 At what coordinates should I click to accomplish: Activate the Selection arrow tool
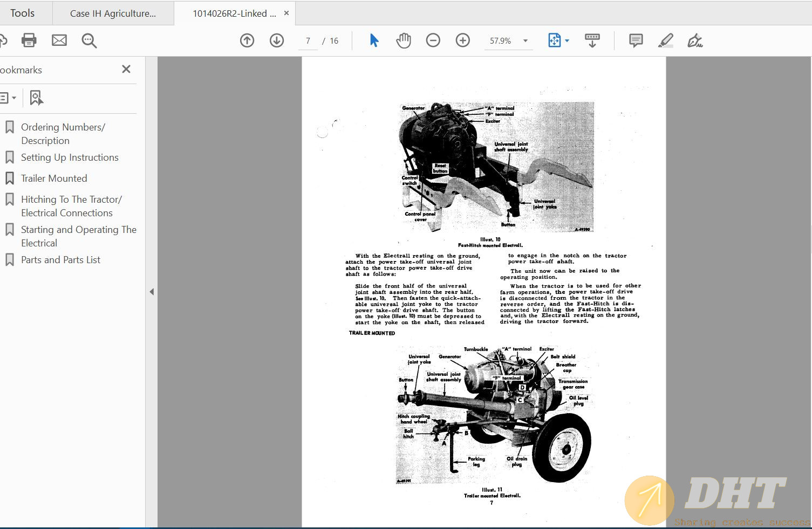(x=374, y=40)
